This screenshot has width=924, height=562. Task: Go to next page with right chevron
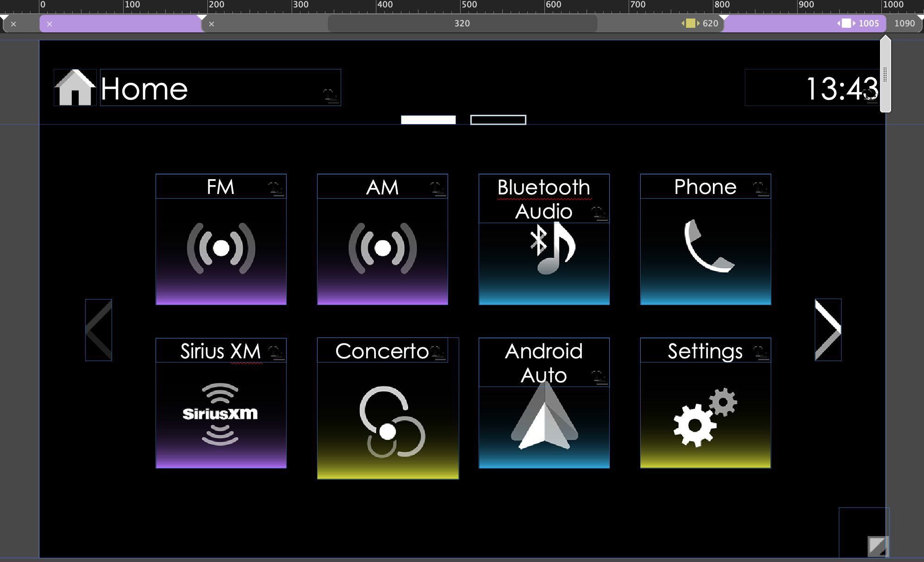coord(828,330)
